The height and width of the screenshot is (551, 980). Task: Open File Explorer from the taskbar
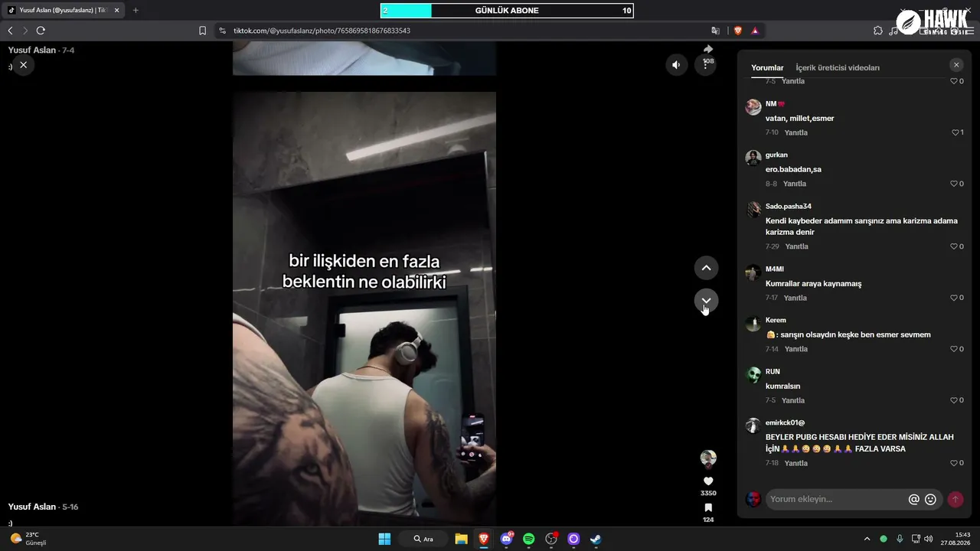click(x=461, y=539)
